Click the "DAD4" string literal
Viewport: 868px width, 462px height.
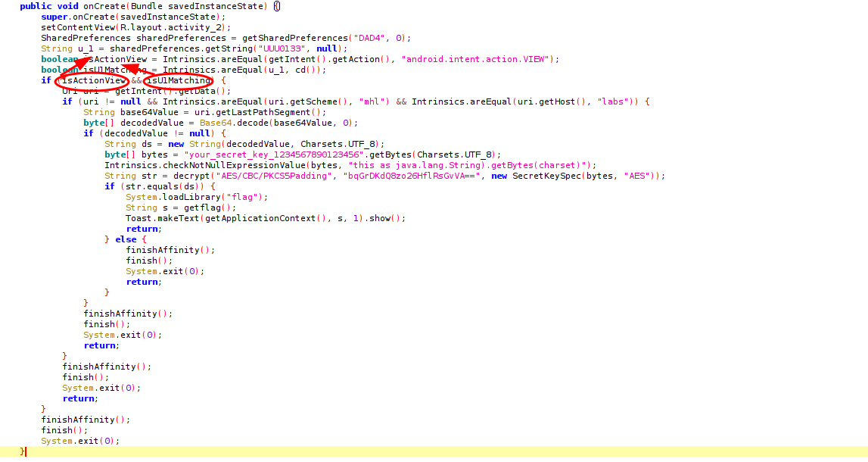pyautogui.click(x=367, y=38)
